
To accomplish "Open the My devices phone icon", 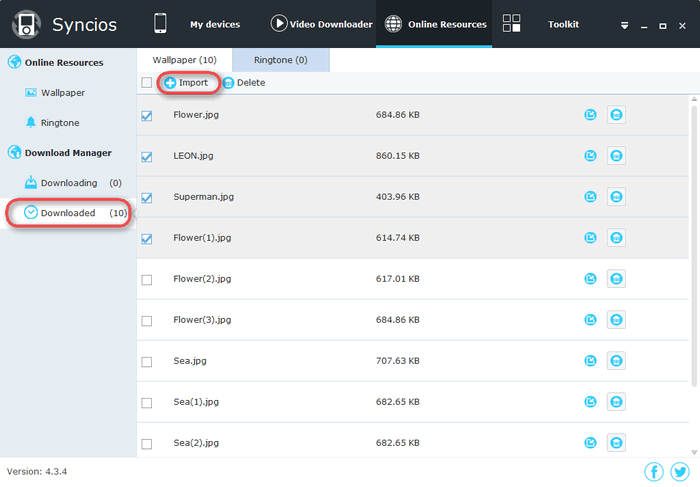I will [x=160, y=24].
